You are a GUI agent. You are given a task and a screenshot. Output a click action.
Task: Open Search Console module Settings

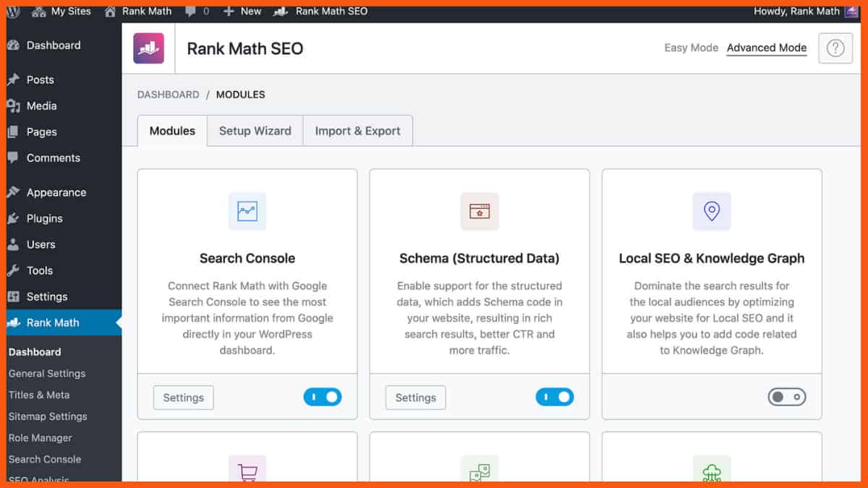tap(183, 397)
